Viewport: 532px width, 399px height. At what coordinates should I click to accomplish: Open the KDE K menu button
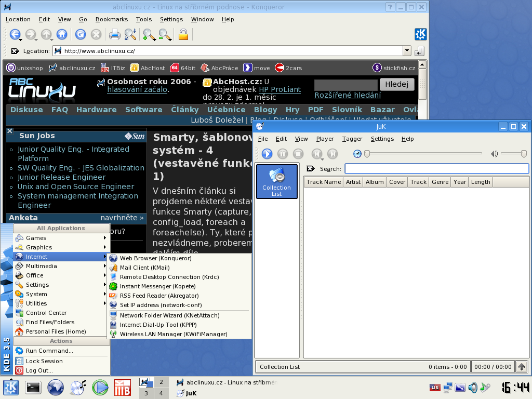[11, 388]
